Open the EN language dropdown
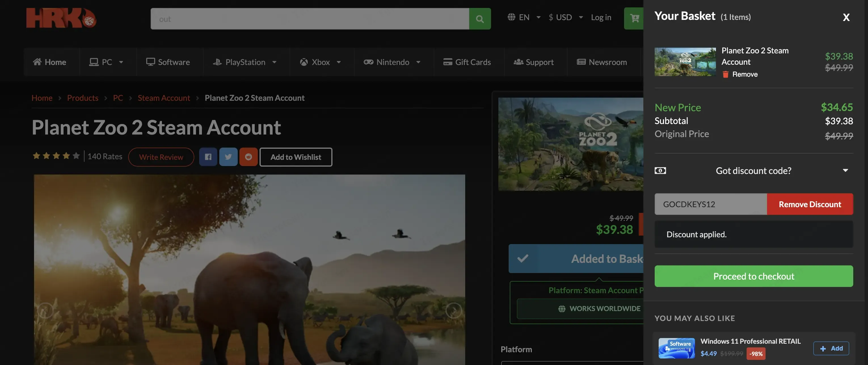Image resolution: width=868 pixels, height=365 pixels. [524, 17]
